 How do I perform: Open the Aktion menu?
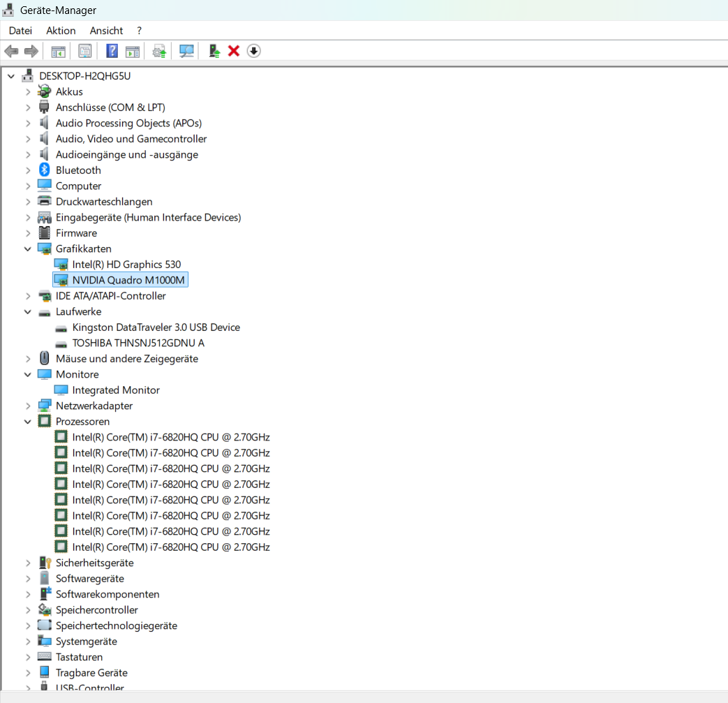61,31
